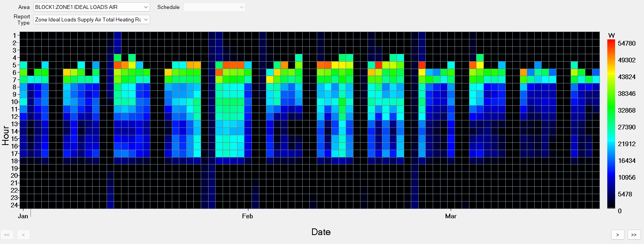Select the 27390 value on the legend
This screenshot has width=644, height=244.
click(x=626, y=127)
